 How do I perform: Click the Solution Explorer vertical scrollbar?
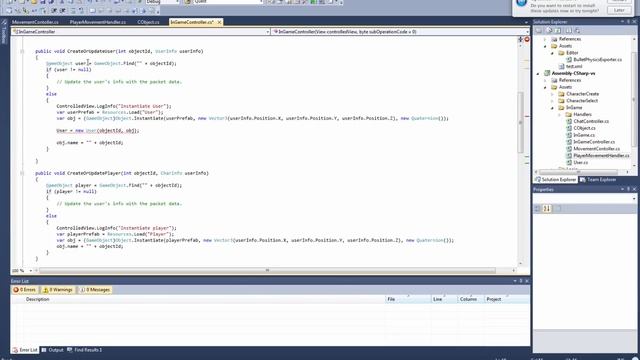pyautogui.click(x=634, y=99)
